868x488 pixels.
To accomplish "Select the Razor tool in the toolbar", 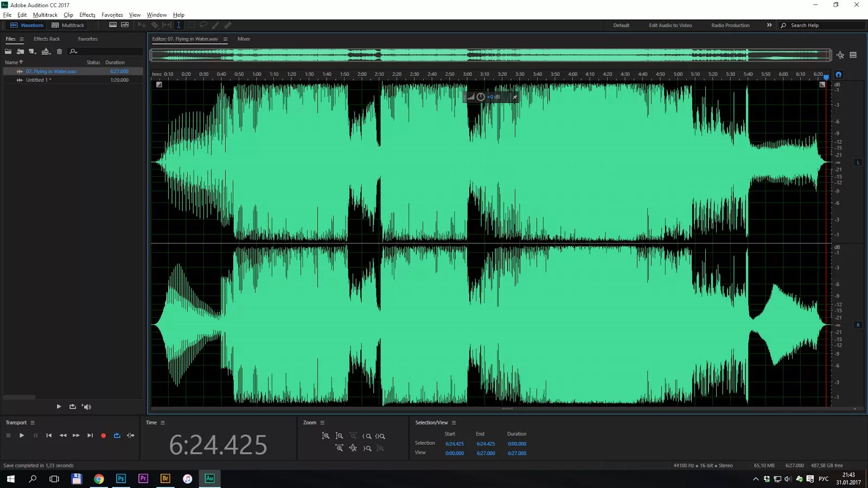I will coord(154,25).
